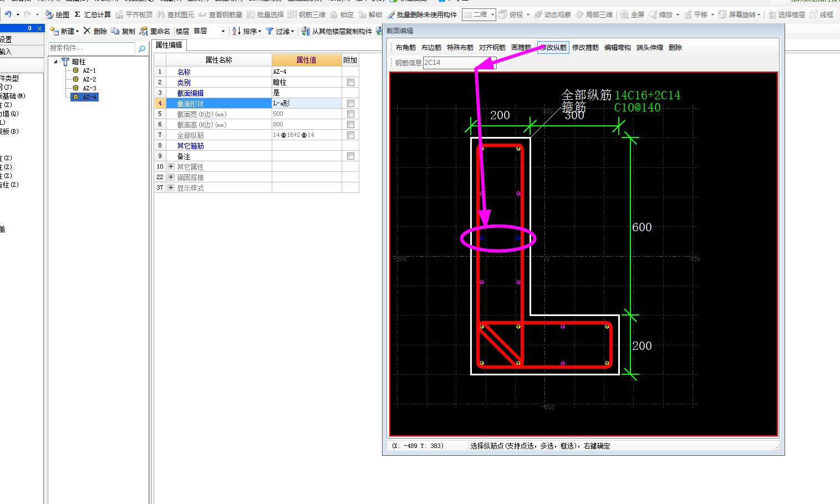
Task: Click the search magnifier icon
Action: [x=142, y=48]
